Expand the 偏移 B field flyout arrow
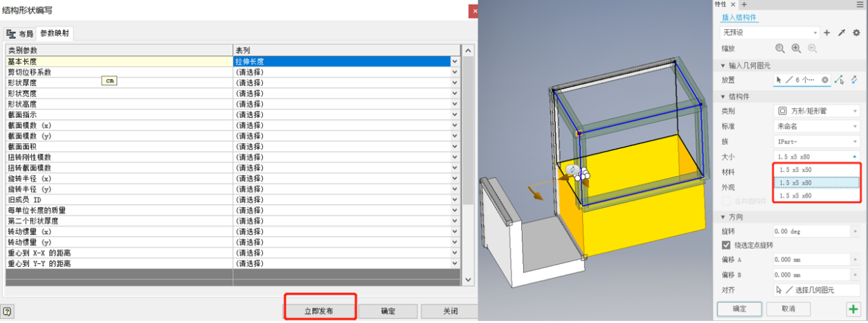This screenshot has width=868, height=323. pos(856,275)
